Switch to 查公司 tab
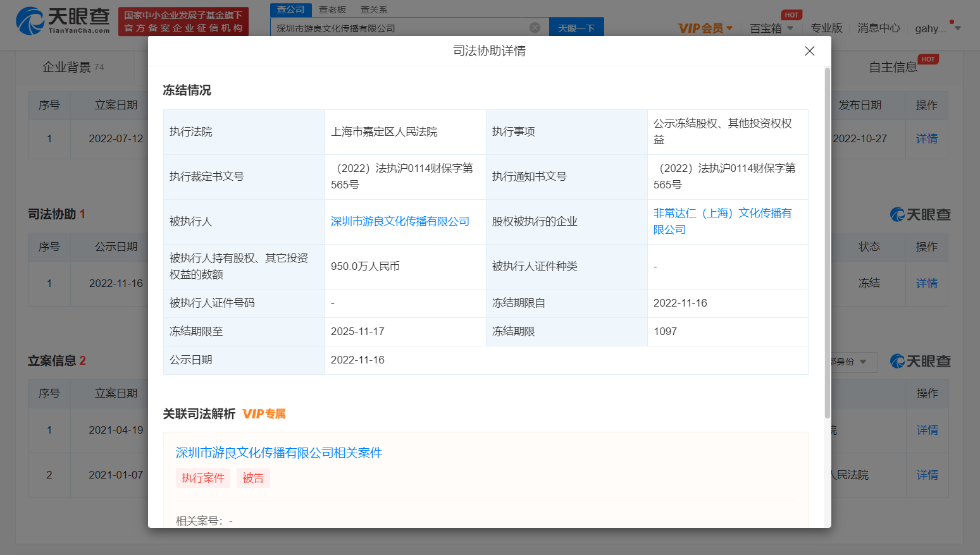The width and height of the screenshot is (980, 555). pyautogui.click(x=291, y=9)
